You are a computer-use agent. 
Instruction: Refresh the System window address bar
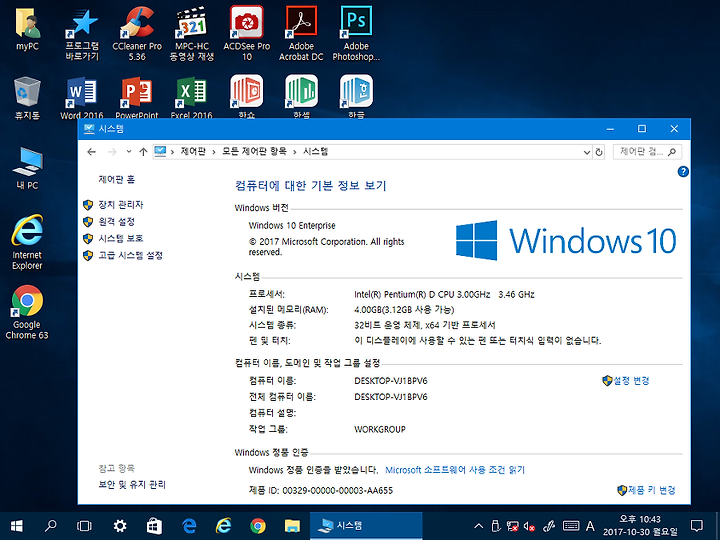[x=599, y=152]
